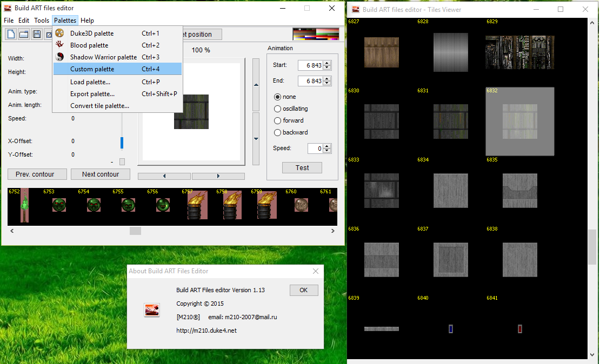Click the Start value input field
Viewport: 600px width, 364px height.
(310, 65)
